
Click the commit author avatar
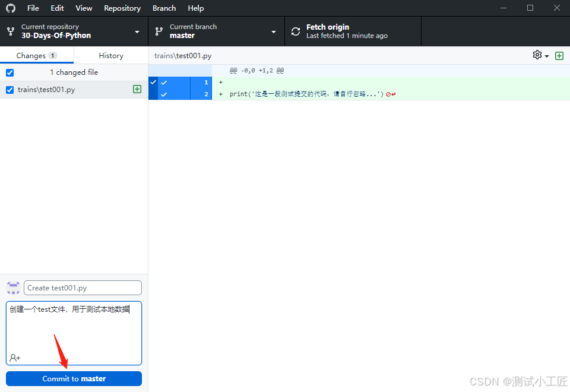[14, 287]
